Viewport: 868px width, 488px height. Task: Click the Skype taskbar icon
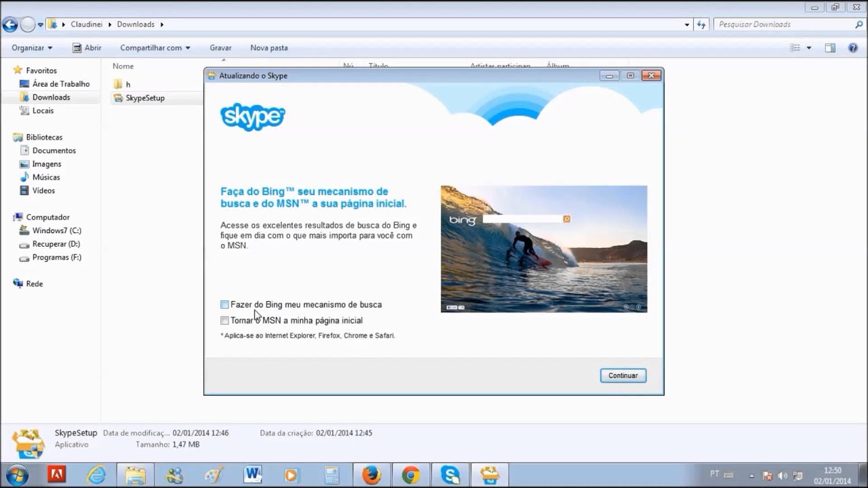tap(450, 475)
